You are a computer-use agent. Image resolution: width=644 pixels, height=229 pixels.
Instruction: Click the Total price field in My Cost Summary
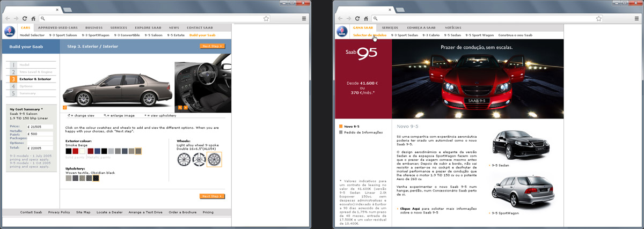[x=41, y=147]
